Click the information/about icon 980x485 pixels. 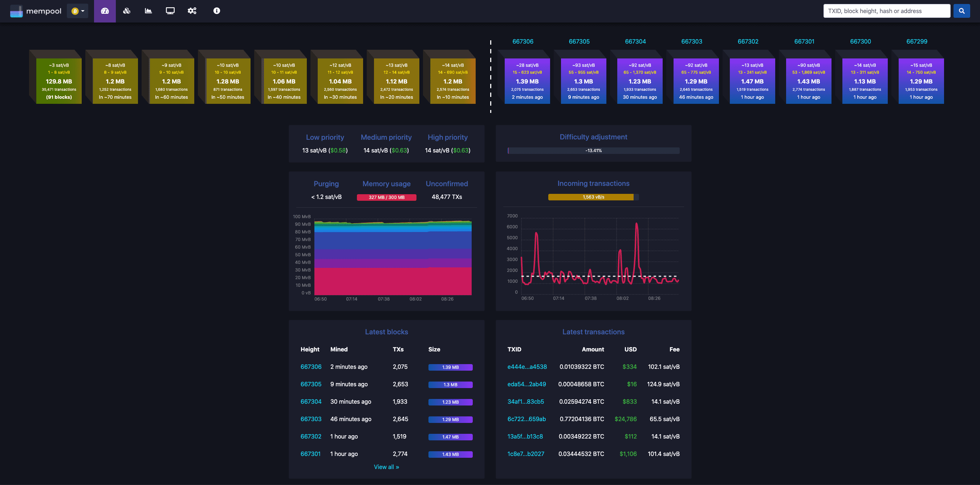point(216,11)
